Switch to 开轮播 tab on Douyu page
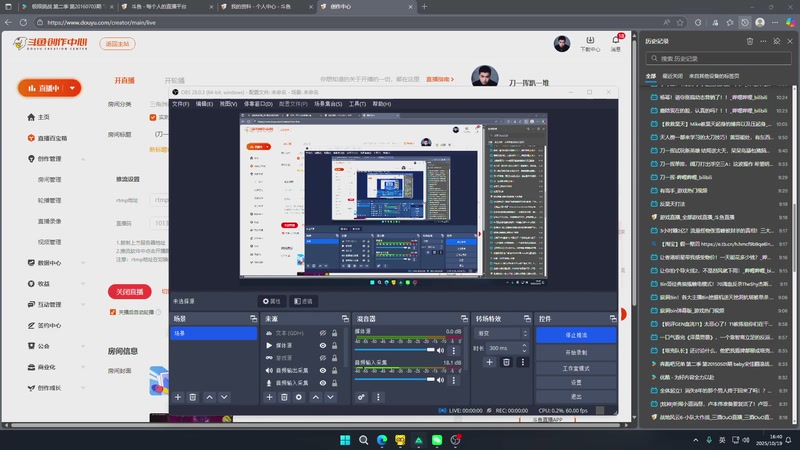Screen dimensions: 800x450 174,81
